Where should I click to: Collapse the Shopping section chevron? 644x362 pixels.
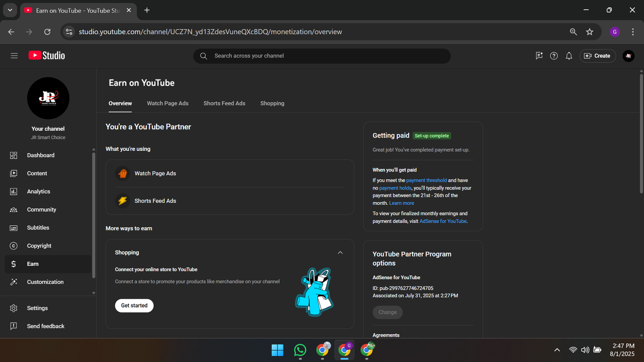[x=340, y=253]
